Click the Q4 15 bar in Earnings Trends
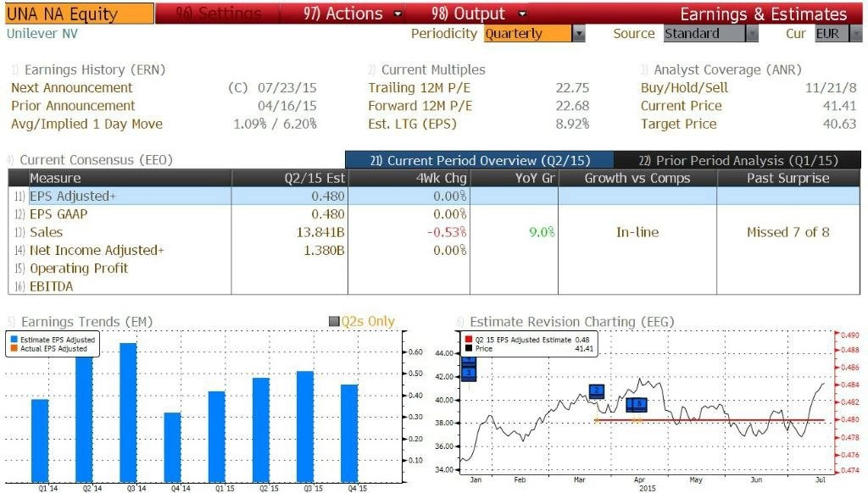This screenshot has height=493, width=868. (x=349, y=433)
